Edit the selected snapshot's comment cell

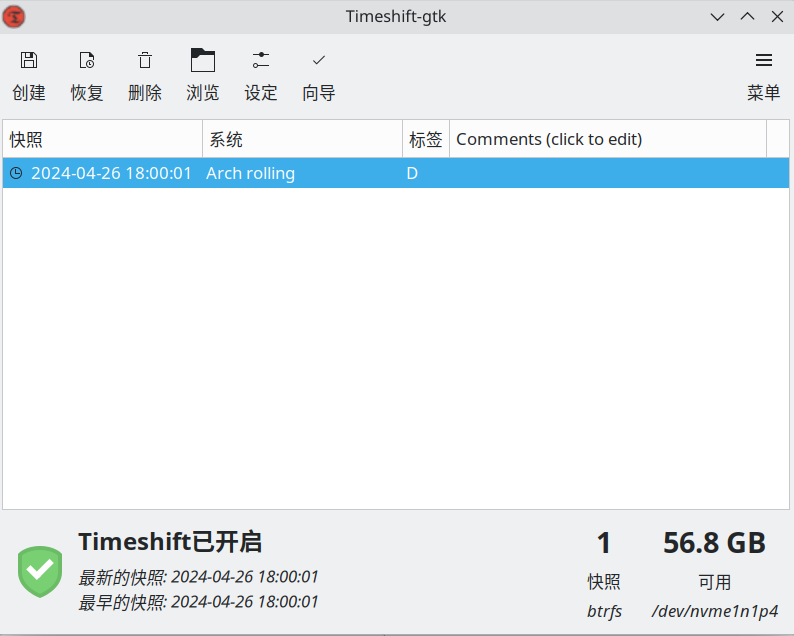(607, 173)
